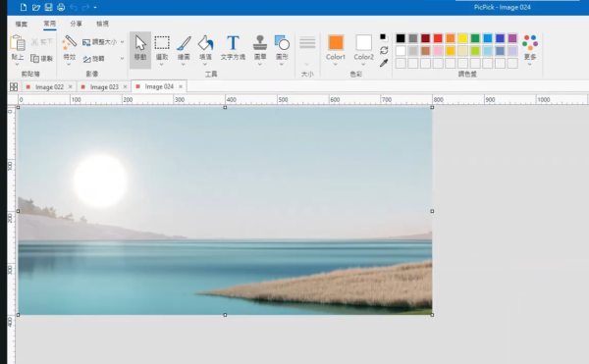Select the 繪圖 Draw brush tool
The width and height of the screenshot is (589, 364).
point(184,43)
